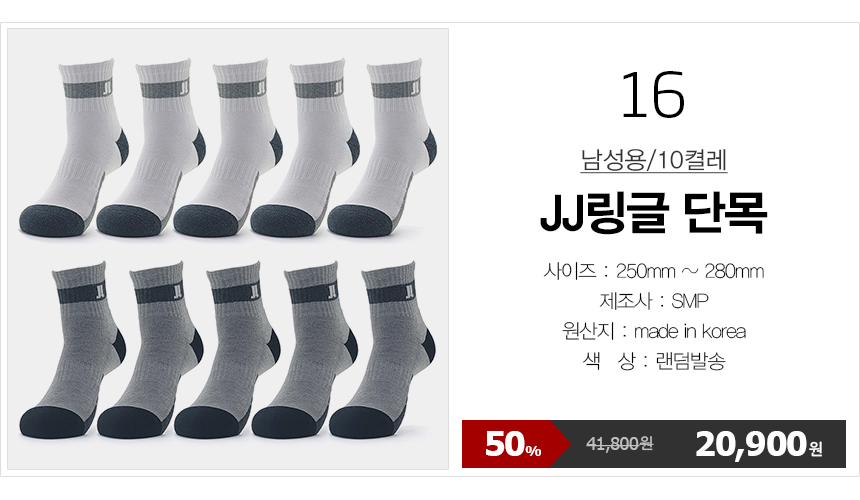Click the second light gray sock in top row
This screenshot has width=860, height=500.
(151, 148)
